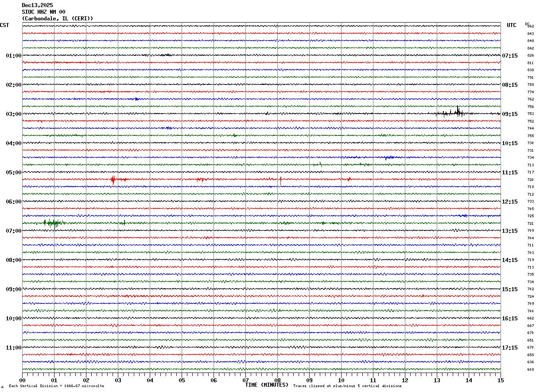The image size is (536, 392).
Task: Click the red burst near minute 3
Action: (x=113, y=179)
